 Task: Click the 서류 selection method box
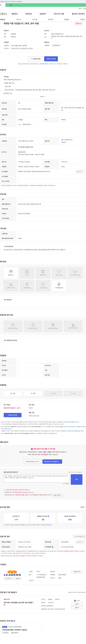click(x=13, y=394)
